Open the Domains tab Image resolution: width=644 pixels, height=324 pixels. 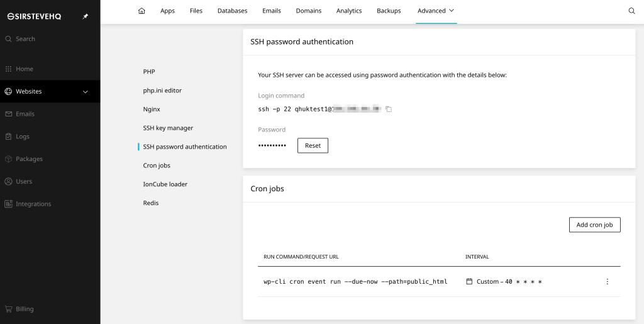coord(308,11)
